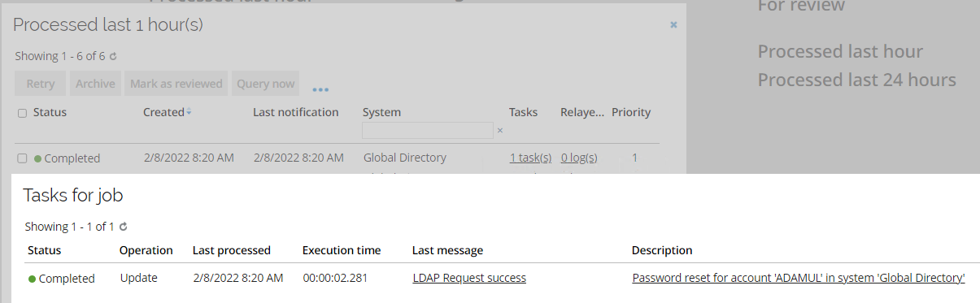Click the Mark as reviewed button

[176, 84]
